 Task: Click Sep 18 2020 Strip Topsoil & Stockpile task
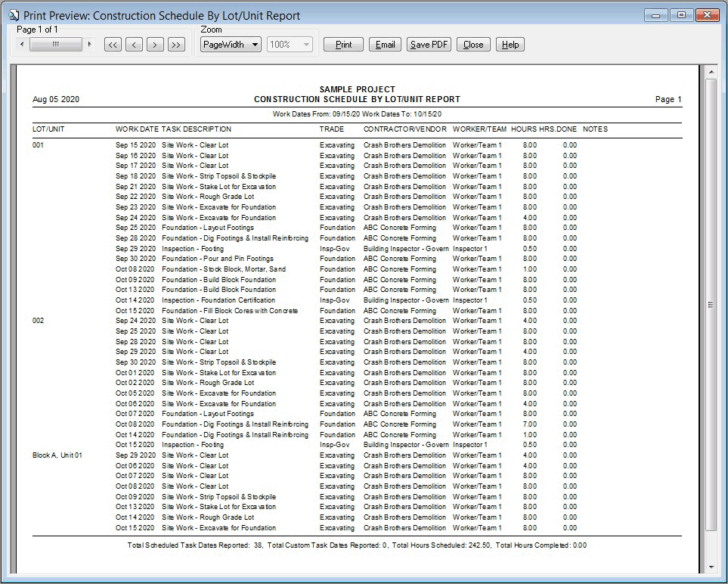346,176
